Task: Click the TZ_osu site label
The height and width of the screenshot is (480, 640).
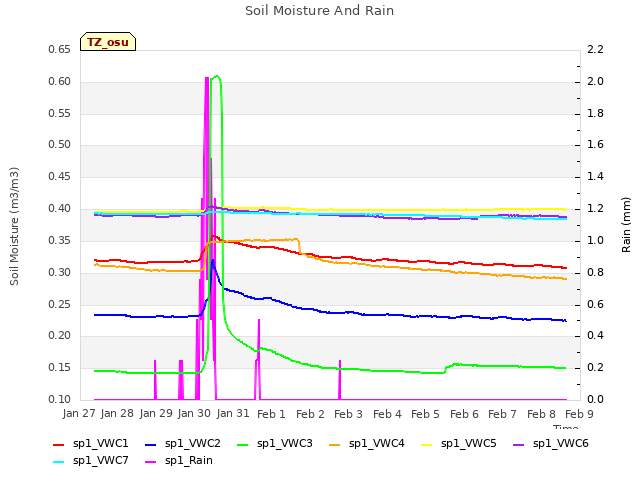Action: [x=108, y=42]
